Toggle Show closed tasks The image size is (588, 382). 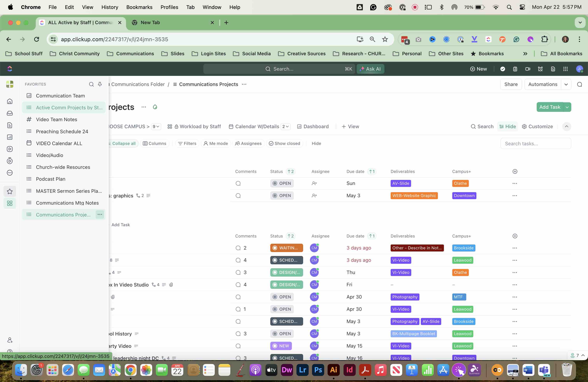coord(284,144)
